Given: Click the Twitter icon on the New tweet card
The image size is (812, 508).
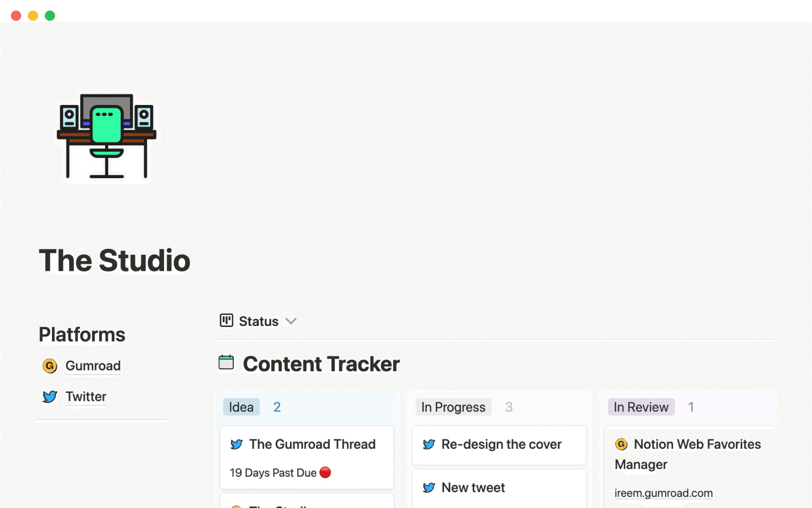Looking at the screenshot, I should click(x=429, y=488).
